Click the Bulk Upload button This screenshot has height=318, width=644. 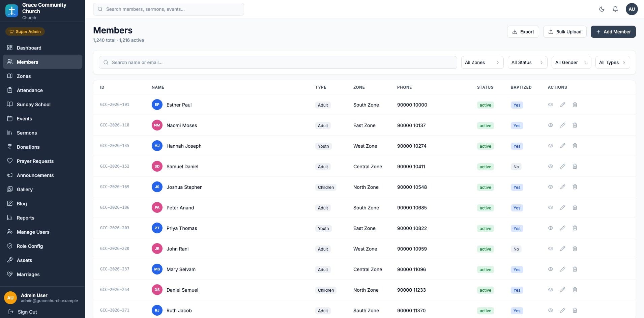pos(565,32)
